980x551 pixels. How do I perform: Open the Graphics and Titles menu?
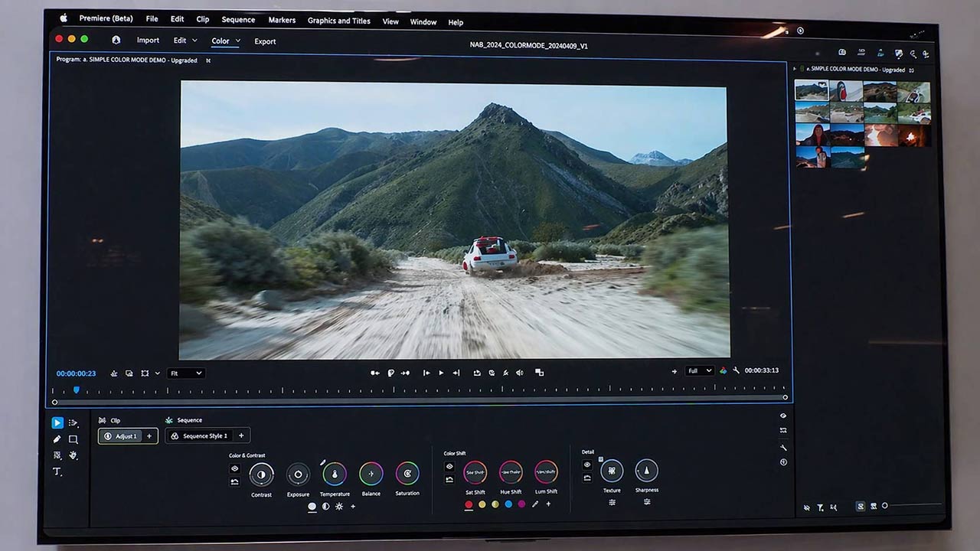pos(338,21)
